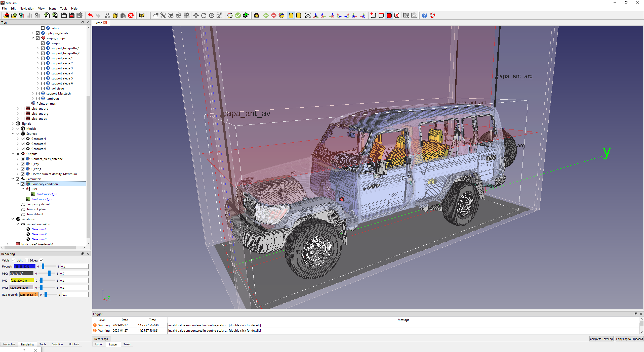Screen dimensions: 644x352
Task: Open help via blue question mark icon
Action: point(425,16)
